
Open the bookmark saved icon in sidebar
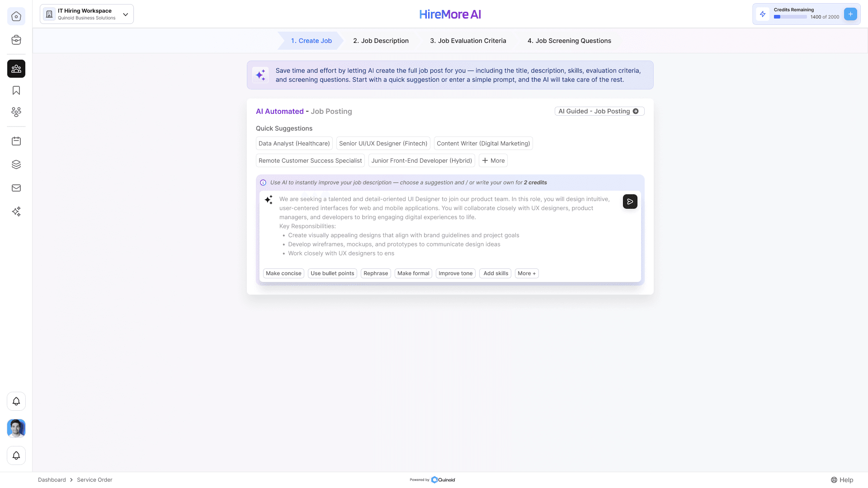click(x=16, y=90)
